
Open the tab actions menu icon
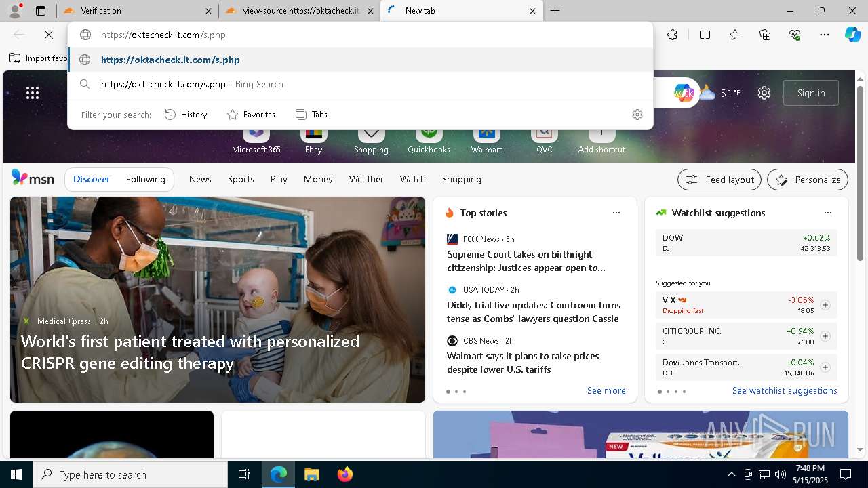[41, 11]
